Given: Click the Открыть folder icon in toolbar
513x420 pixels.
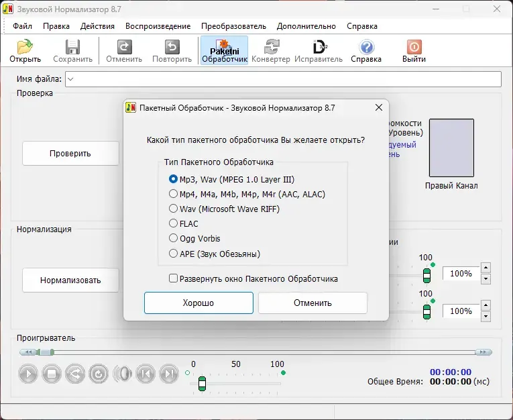Looking at the screenshot, I should (25, 47).
